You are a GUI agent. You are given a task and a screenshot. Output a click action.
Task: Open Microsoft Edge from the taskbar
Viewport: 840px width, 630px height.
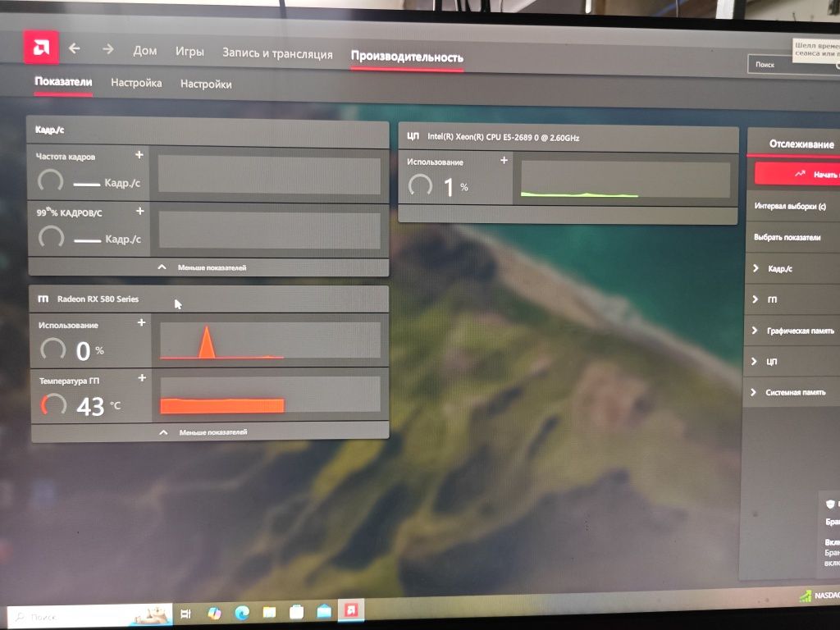point(242,612)
